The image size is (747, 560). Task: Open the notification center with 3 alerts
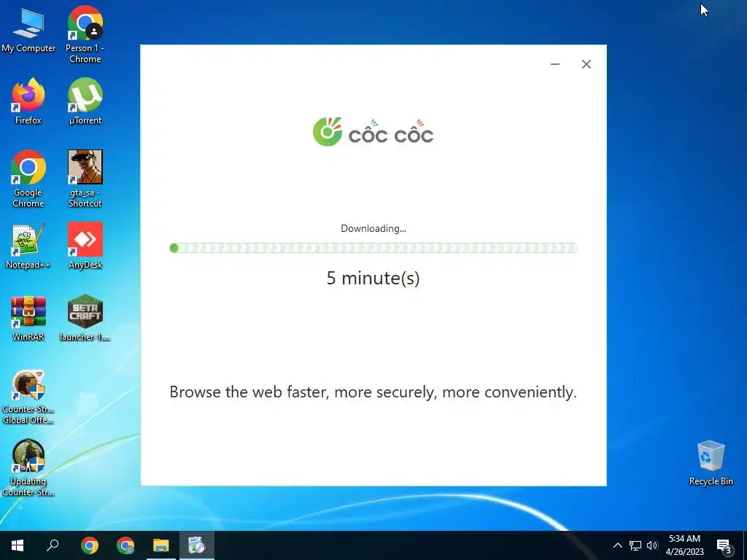click(724, 545)
